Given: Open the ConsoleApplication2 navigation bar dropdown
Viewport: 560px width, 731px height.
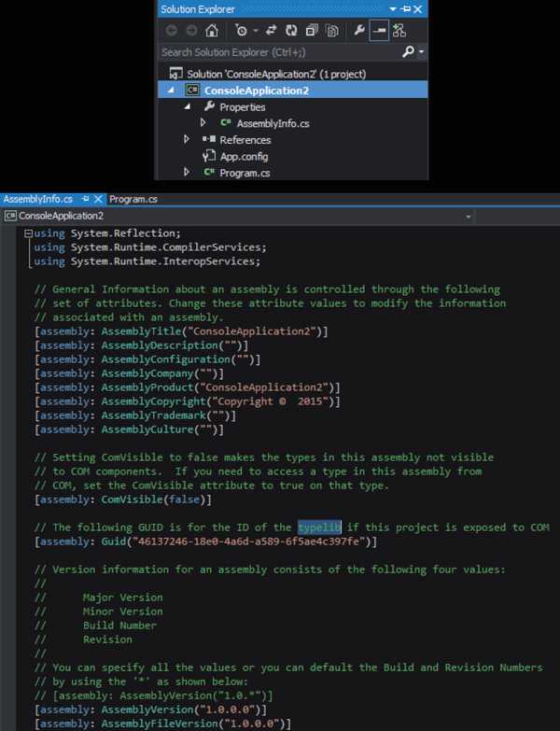Looking at the screenshot, I should coord(469,217).
